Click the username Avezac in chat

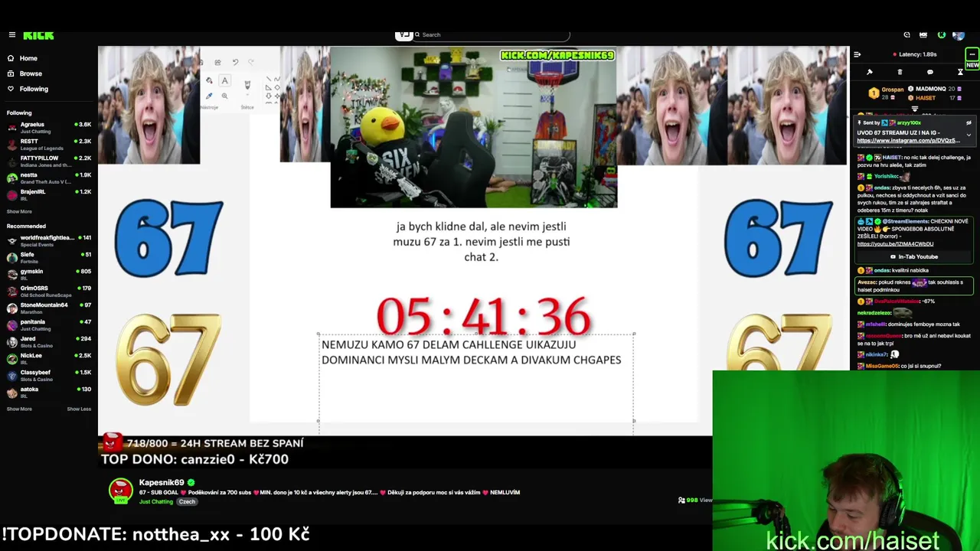(866, 282)
